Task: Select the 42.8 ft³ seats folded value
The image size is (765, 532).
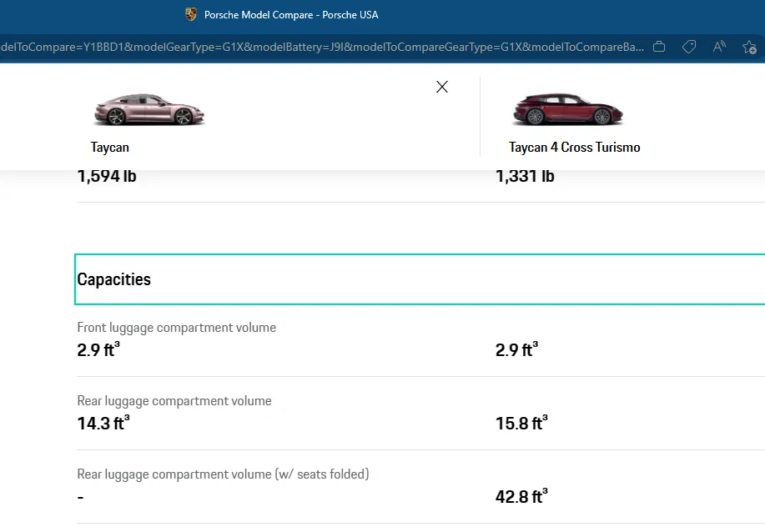Action: point(521,496)
